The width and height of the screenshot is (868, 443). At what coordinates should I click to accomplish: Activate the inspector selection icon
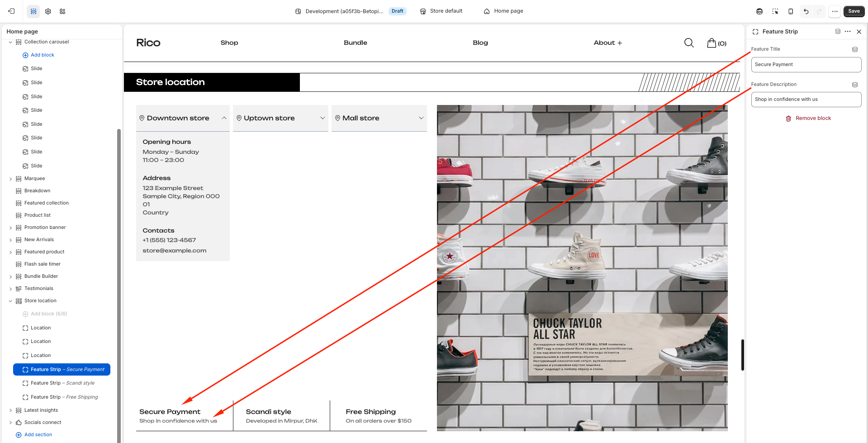(x=775, y=11)
